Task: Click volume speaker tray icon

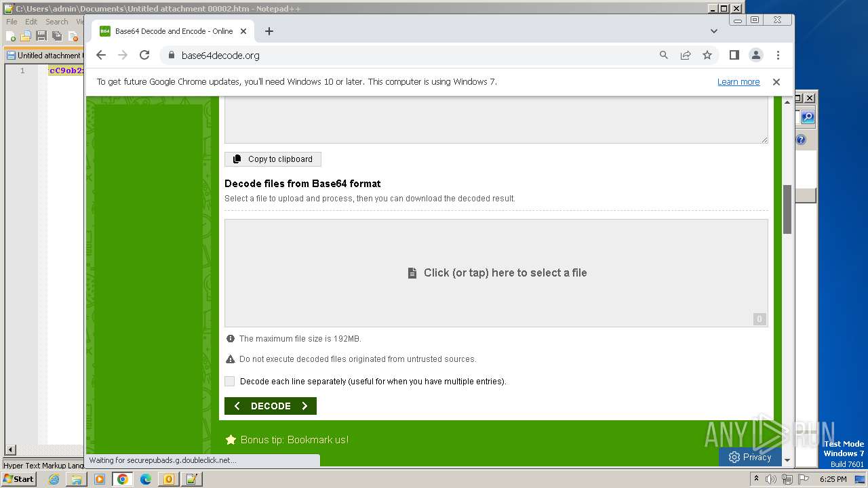Action: point(771,479)
